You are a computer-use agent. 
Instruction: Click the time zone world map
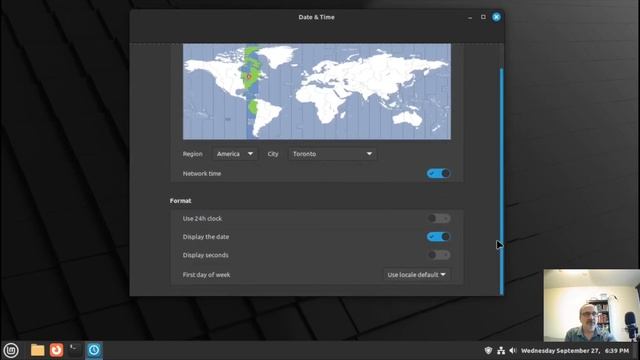pos(317,91)
